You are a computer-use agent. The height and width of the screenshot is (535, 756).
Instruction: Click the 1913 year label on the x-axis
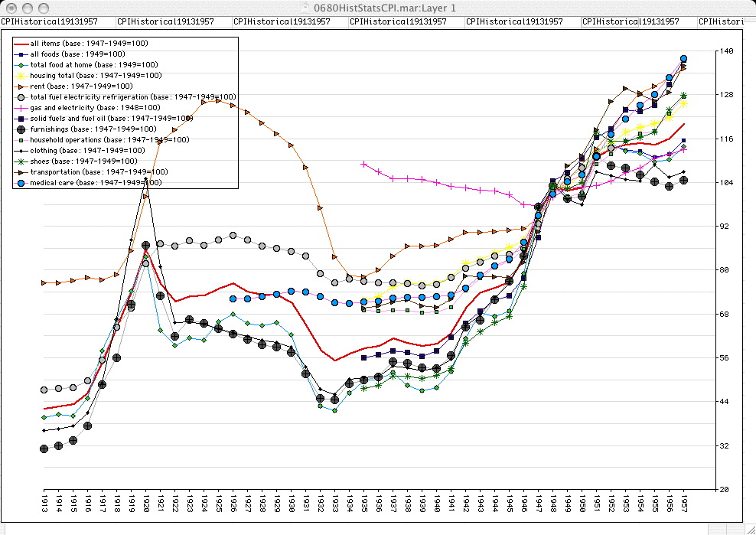pyautogui.click(x=44, y=504)
